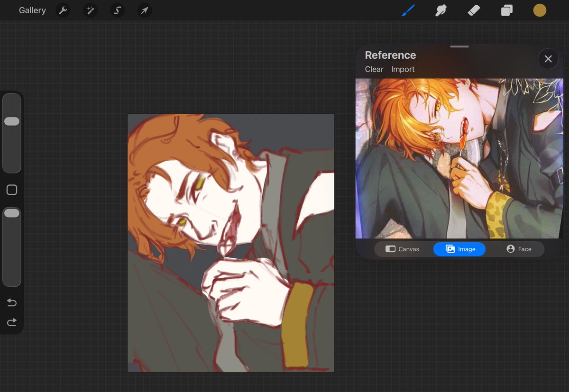Screen dimensions: 569x392
Task: Select the Brush tool
Action: pos(408,10)
